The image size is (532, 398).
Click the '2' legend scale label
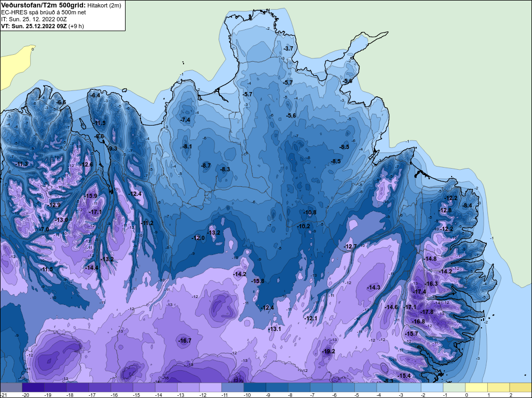click(x=511, y=395)
